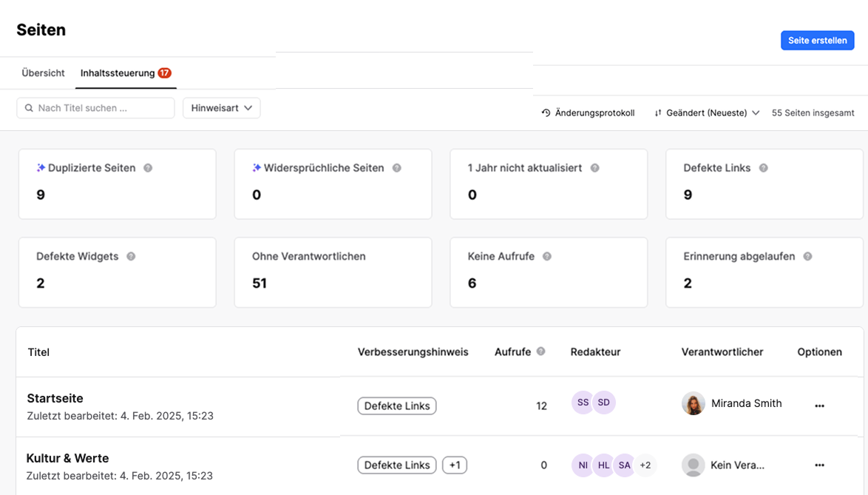
Task: Click the sort arrows icon beside Geändert
Action: [x=657, y=113]
